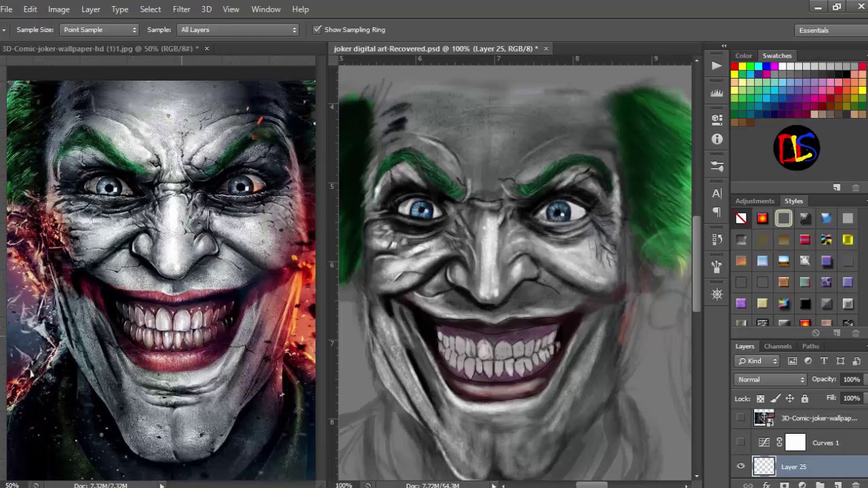Open the Paragraph panel icon
This screenshot has width=868, height=488.
717,212
